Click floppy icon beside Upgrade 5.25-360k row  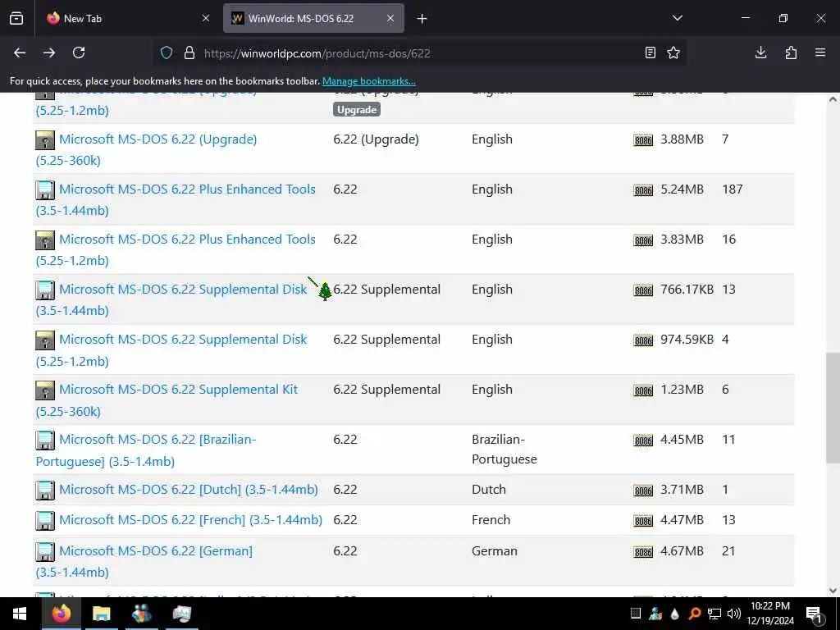pyautogui.click(x=45, y=140)
